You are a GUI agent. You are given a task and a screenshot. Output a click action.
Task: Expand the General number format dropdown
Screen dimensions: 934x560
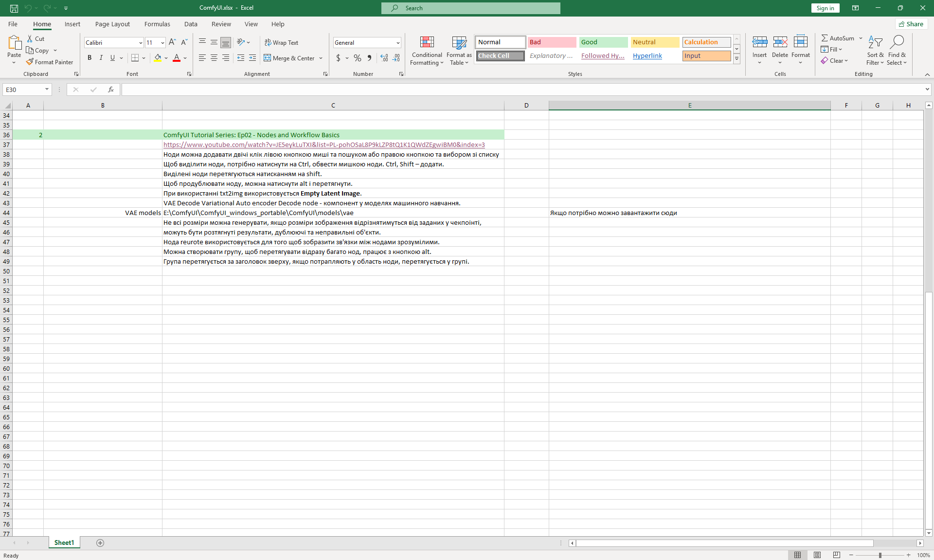pyautogui.click(x=398, y=43)
